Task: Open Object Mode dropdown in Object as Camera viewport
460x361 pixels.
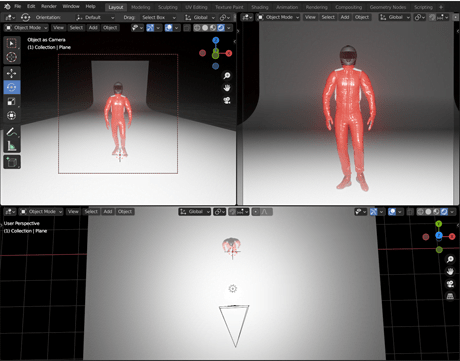Action: (27, 28)
